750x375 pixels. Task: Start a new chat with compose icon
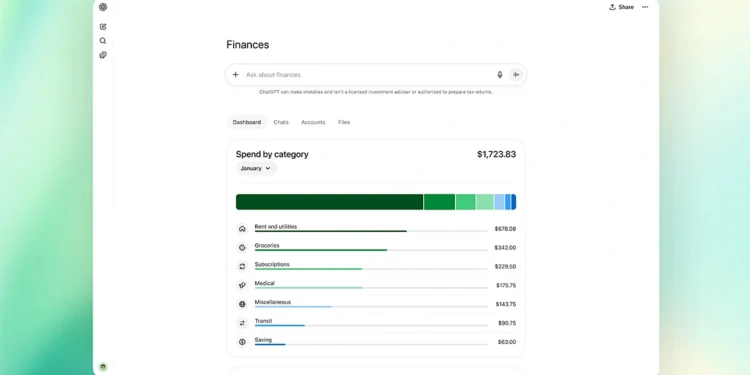pos(103,27)
